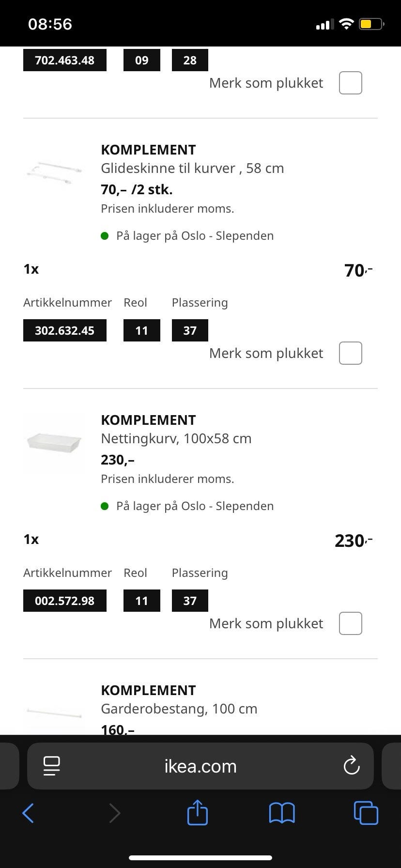Open KOMPLEMENT Nettingkurv 100x58 cm link
The image size is (401, 868).
click(x=176, y=430)
